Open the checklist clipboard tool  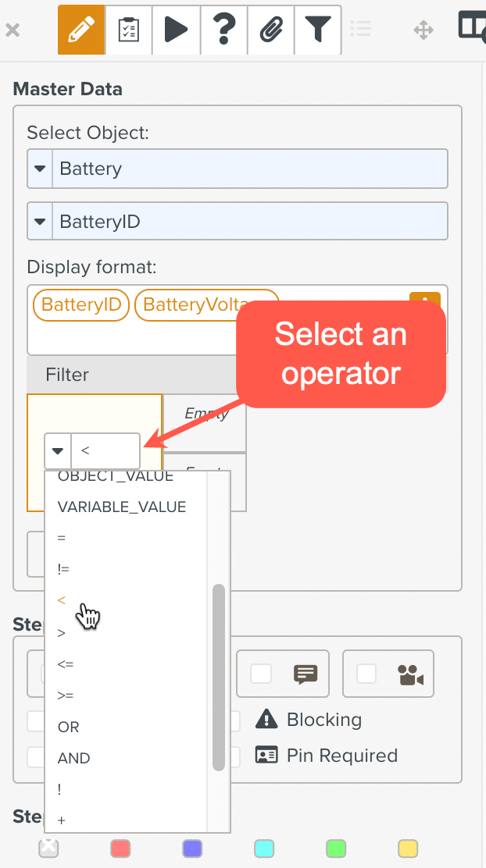click(128, 28)
